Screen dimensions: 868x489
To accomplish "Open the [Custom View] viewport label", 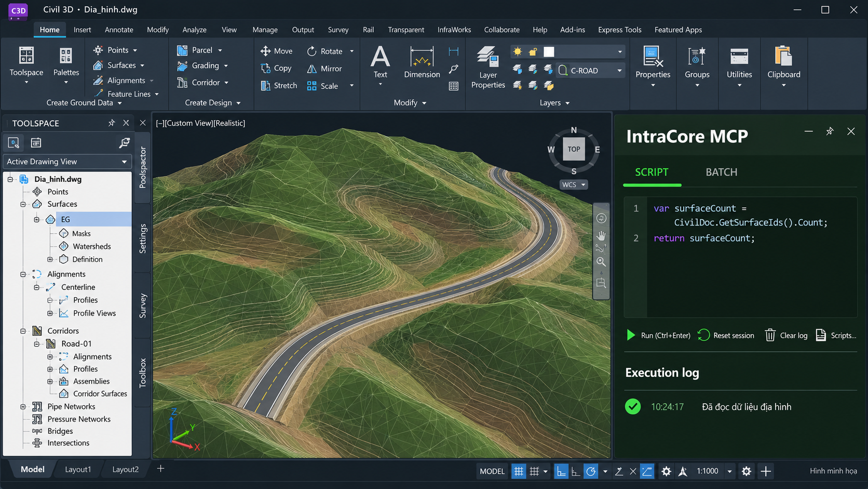I will [189, 123].
